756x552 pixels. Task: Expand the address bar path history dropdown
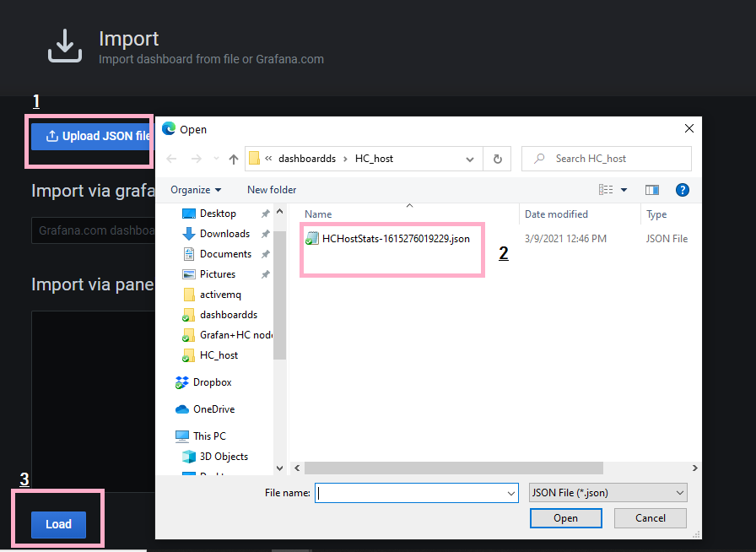click(470, 159)
